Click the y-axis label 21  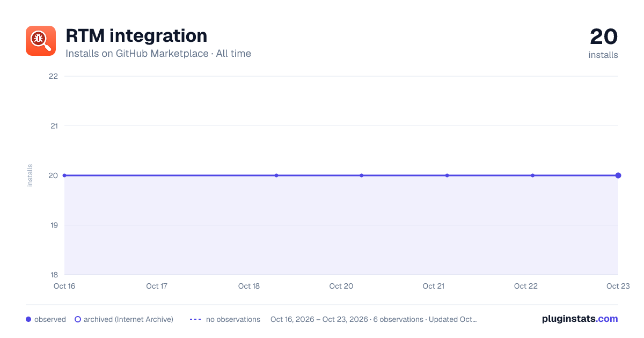(54, 126)
